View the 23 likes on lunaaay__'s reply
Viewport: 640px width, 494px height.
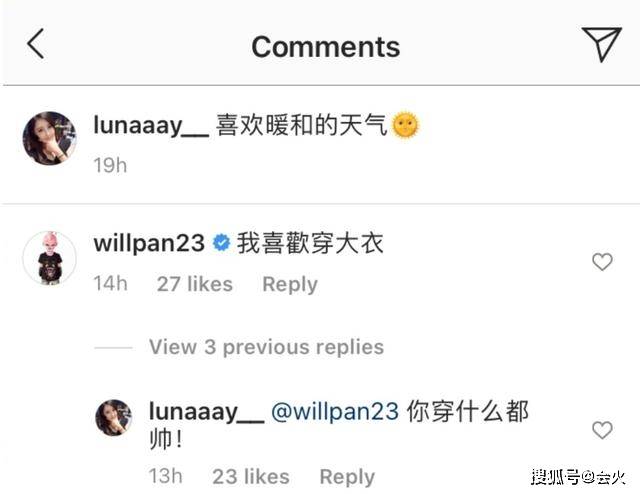point(251,476)
